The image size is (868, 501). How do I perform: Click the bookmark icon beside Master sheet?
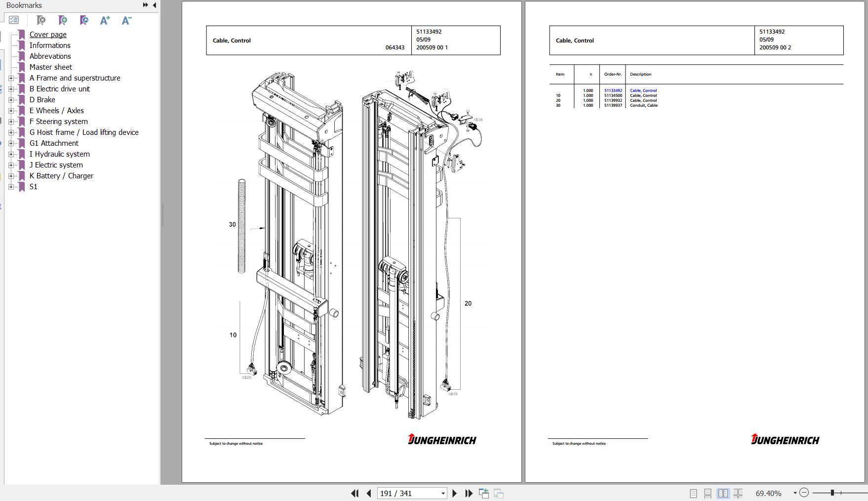pos(22,67)
